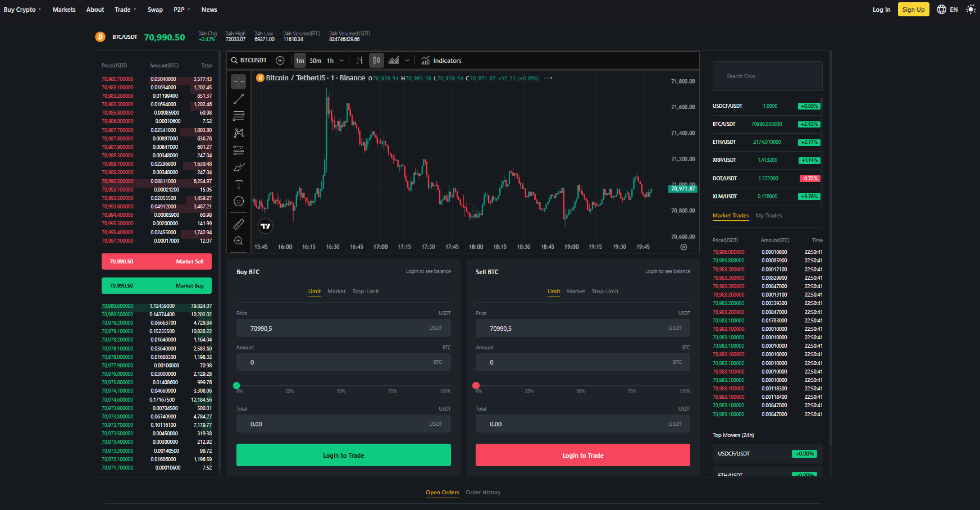The image size is (980, 510).
Task: Select the 1m chart interval
Action: [x=300, y=61]
